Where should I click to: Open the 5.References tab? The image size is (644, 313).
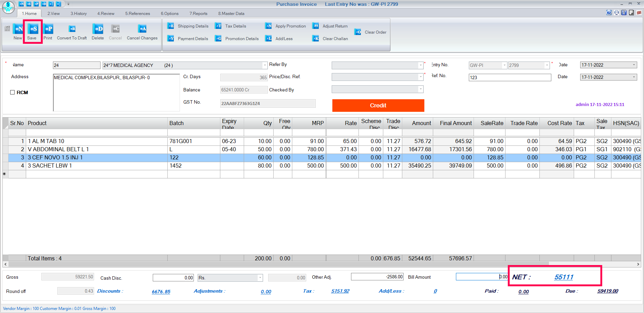click(x=137, y=14)
